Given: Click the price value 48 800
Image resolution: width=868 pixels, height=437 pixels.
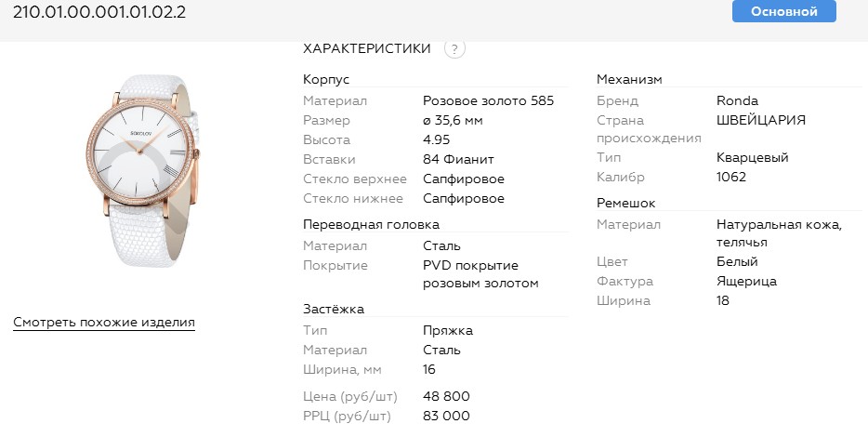Looking at the screenshot, I should (x=446, y=396).
